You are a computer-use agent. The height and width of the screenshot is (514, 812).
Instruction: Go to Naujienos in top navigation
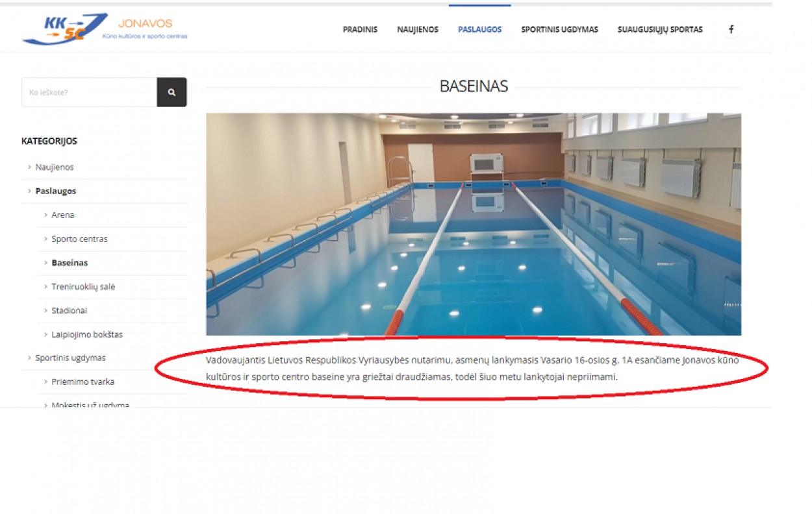(418, 29)
